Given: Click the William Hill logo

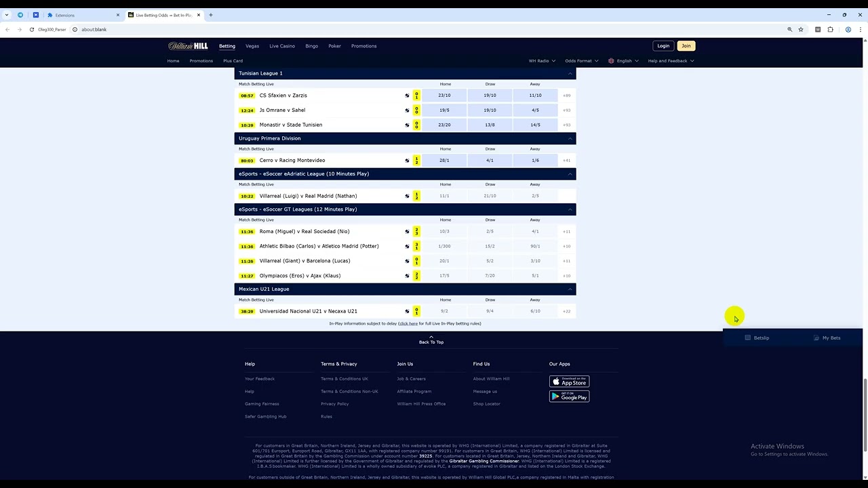Looking at the screenshot, I should click(188, 46).
